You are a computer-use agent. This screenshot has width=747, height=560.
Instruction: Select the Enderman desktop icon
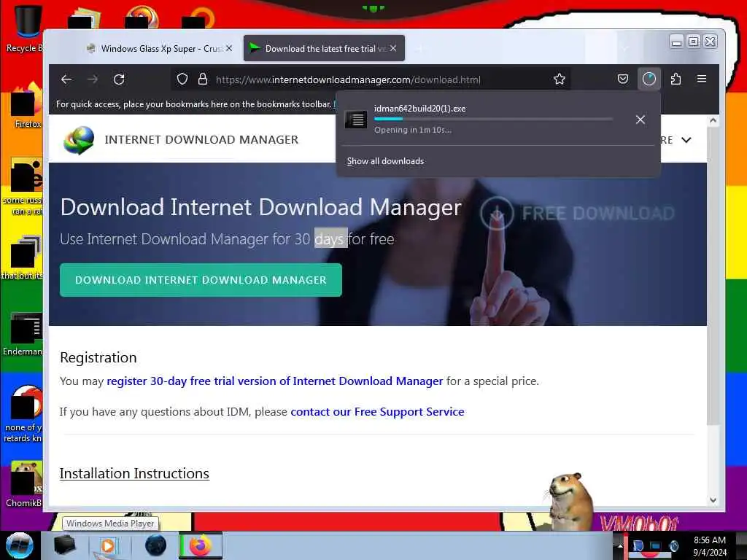click(x=24, y=333)
